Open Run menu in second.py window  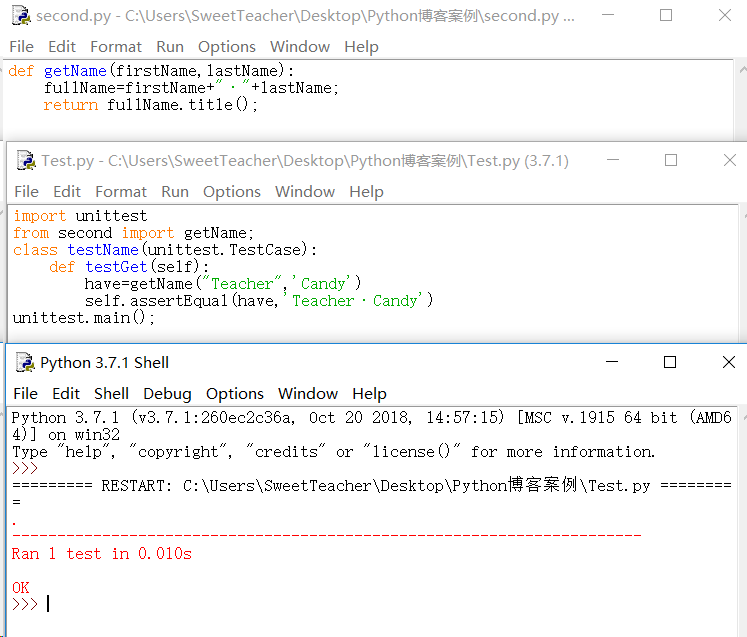pyautogui.click(x=170, y=47)
